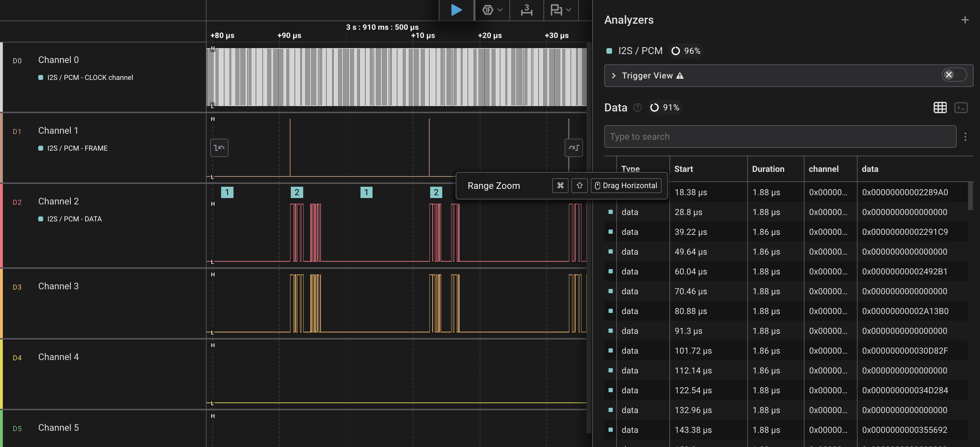This screenshot has width=980, height=447.
Task: Click the Command key icon in Range Zoom tooltip
Action: [x=560, y=186]
